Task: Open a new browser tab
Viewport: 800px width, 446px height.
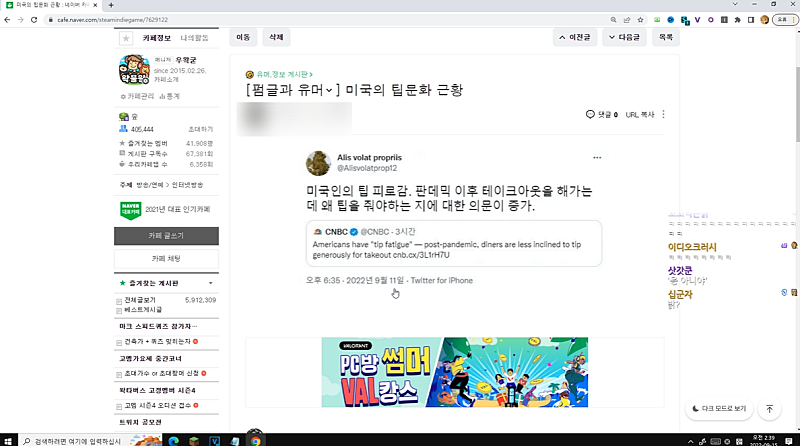Action: [x=111, y=5]
